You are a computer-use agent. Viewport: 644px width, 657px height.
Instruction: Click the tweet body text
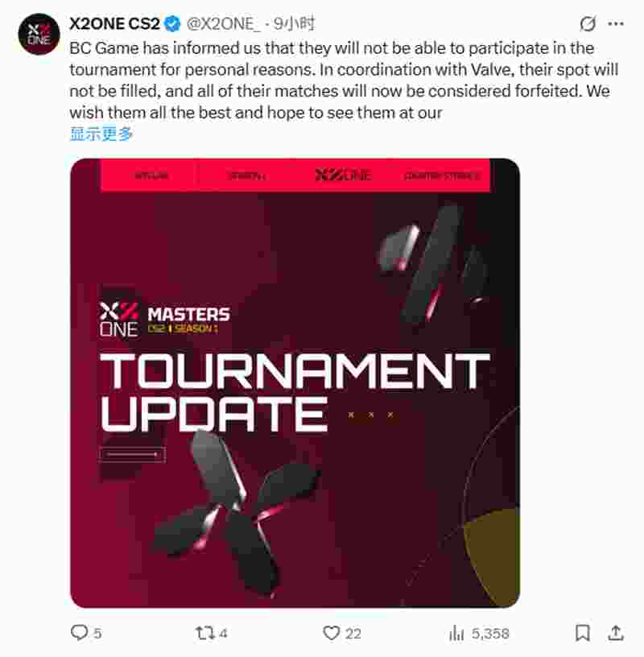344,80
